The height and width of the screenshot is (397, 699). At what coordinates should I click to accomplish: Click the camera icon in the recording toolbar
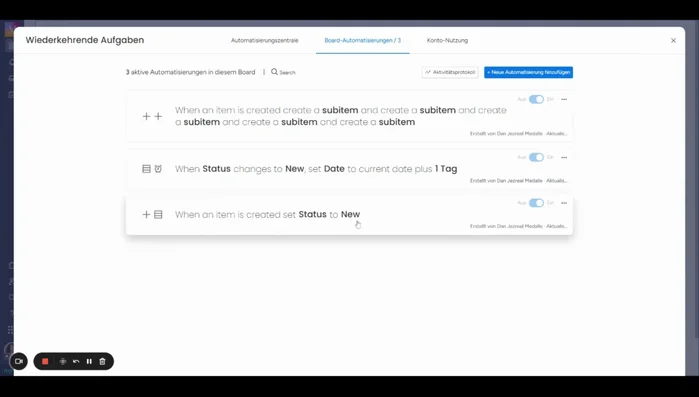coord(19,361)
